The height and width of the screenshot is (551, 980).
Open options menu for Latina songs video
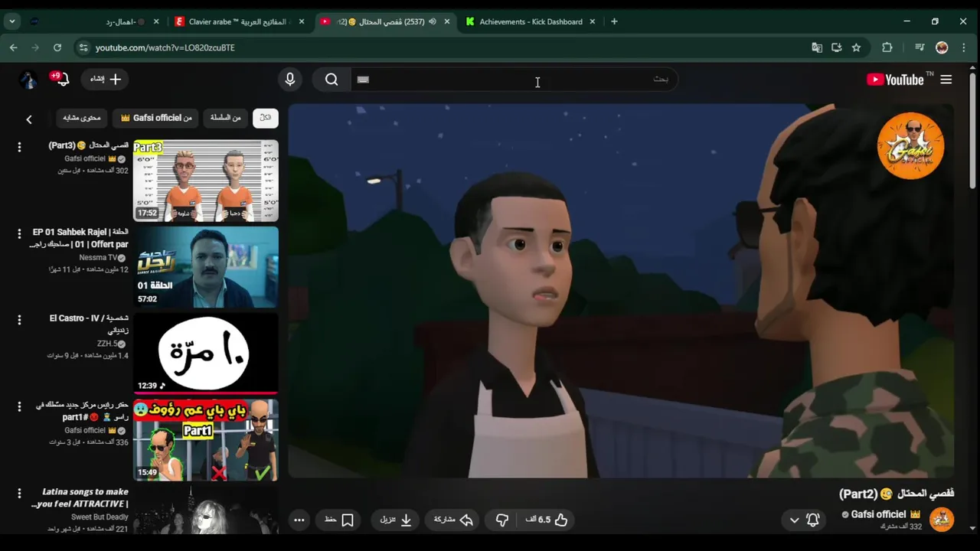pyautogui.click(x=19, y=493)
